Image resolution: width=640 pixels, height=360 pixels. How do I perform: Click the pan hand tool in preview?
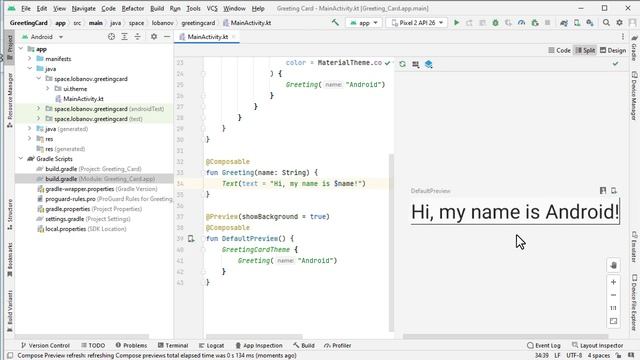[x=613, y=265]
